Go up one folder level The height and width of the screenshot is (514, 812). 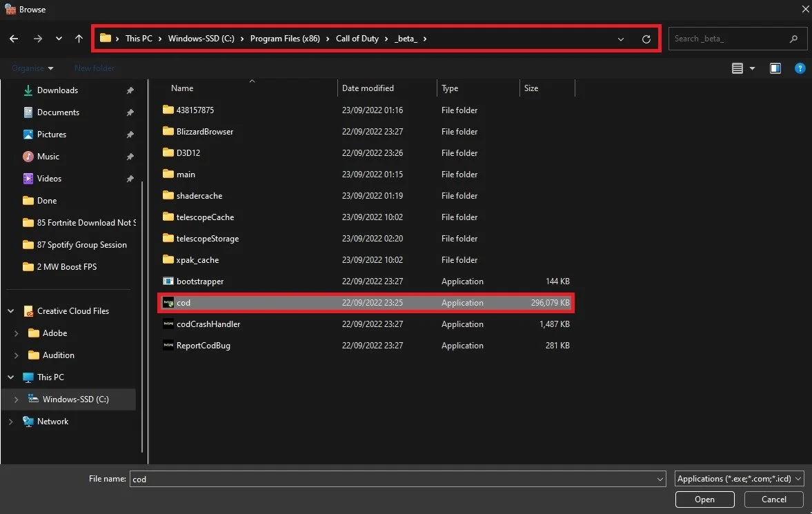click(x=79, y=39)
